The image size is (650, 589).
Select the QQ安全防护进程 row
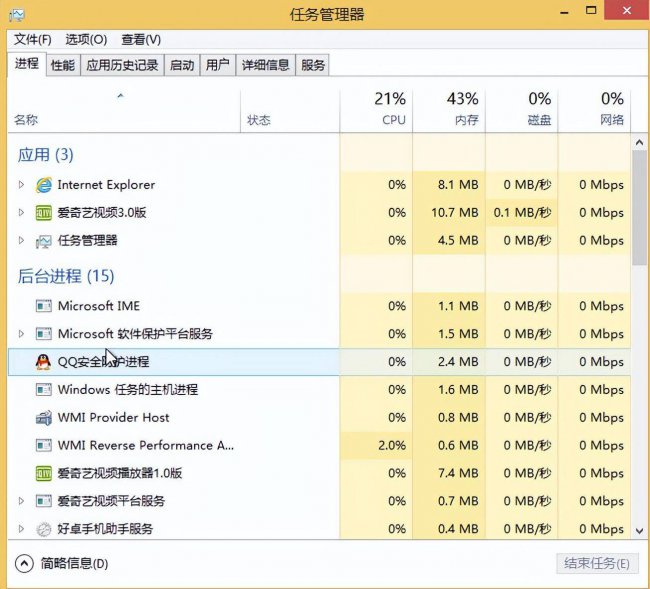[319, 362]
